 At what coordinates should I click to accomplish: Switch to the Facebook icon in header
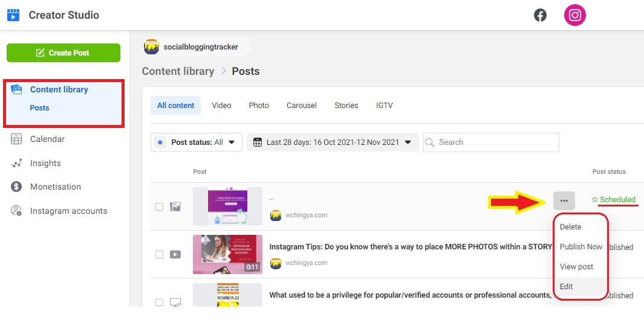540,15
